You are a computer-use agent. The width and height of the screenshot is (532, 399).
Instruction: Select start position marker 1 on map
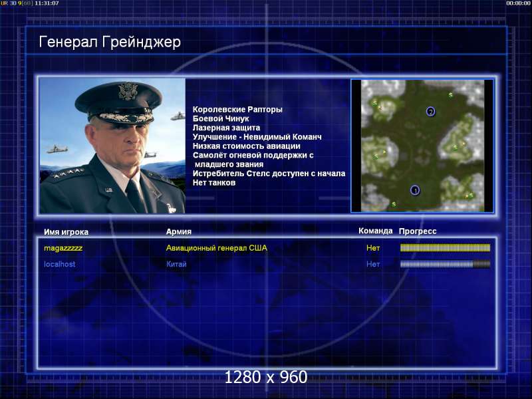pos(415,190)
